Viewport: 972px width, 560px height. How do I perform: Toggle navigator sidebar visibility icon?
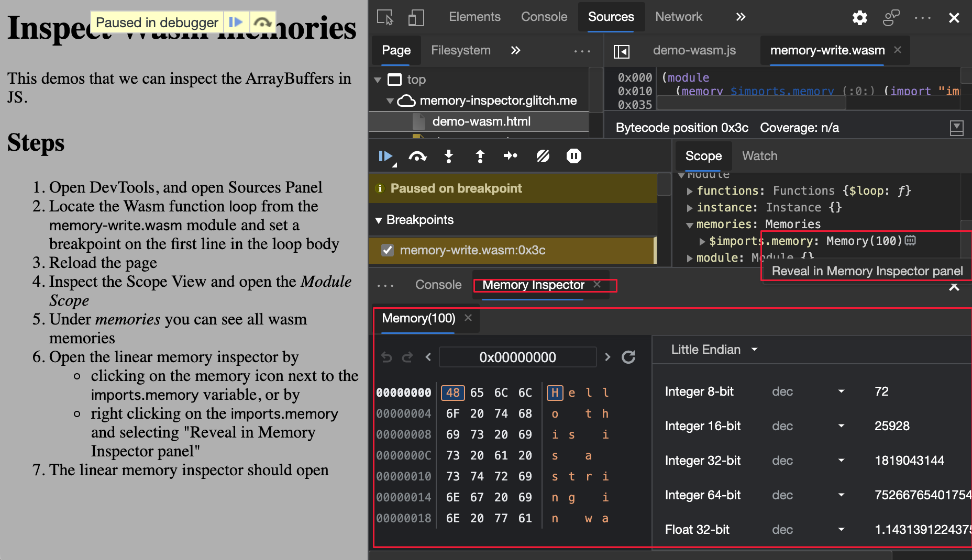tap(622, 51)
